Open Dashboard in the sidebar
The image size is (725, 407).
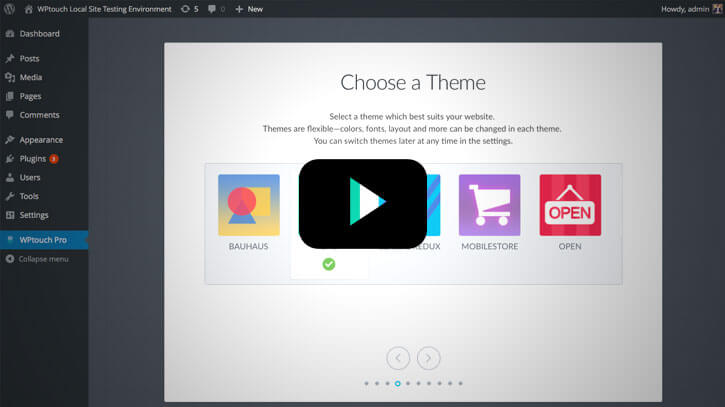pyautogui.click(x=39, y=34)
